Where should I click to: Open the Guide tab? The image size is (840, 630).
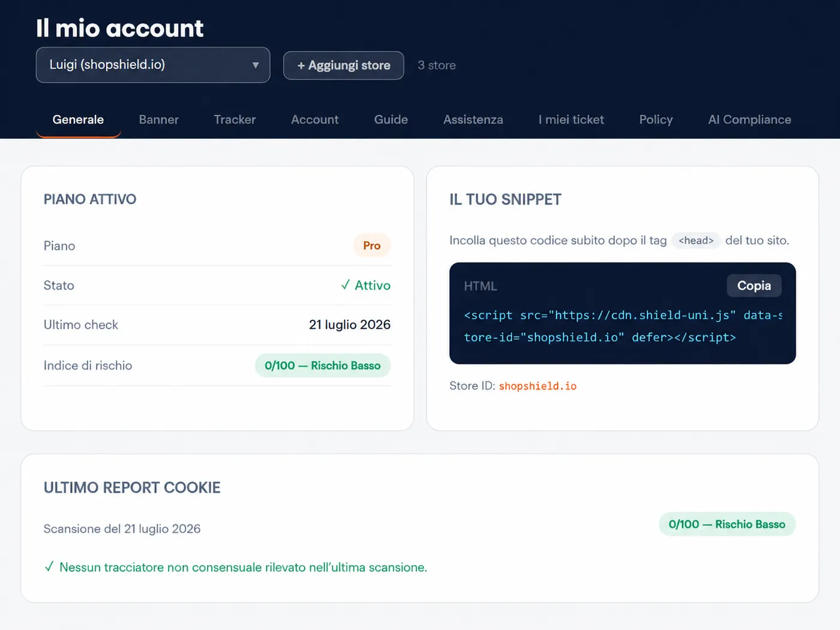tap(391, 119)
